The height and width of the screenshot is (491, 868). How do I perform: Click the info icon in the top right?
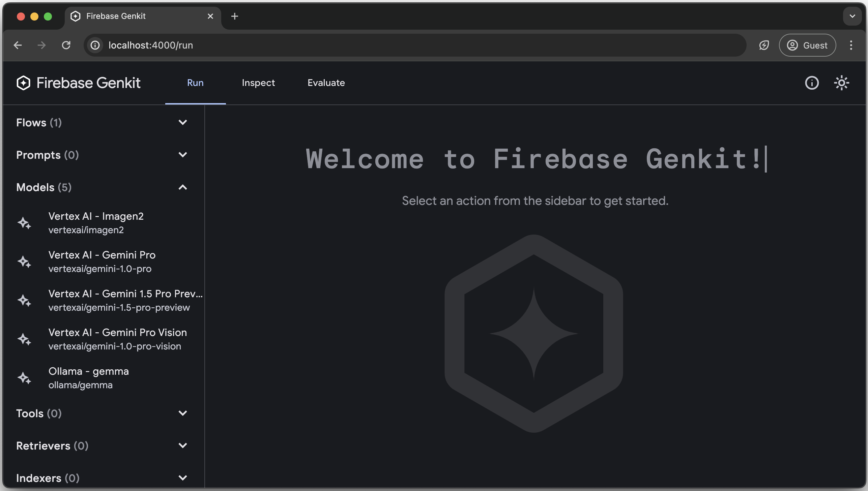[x=812, y=83]
